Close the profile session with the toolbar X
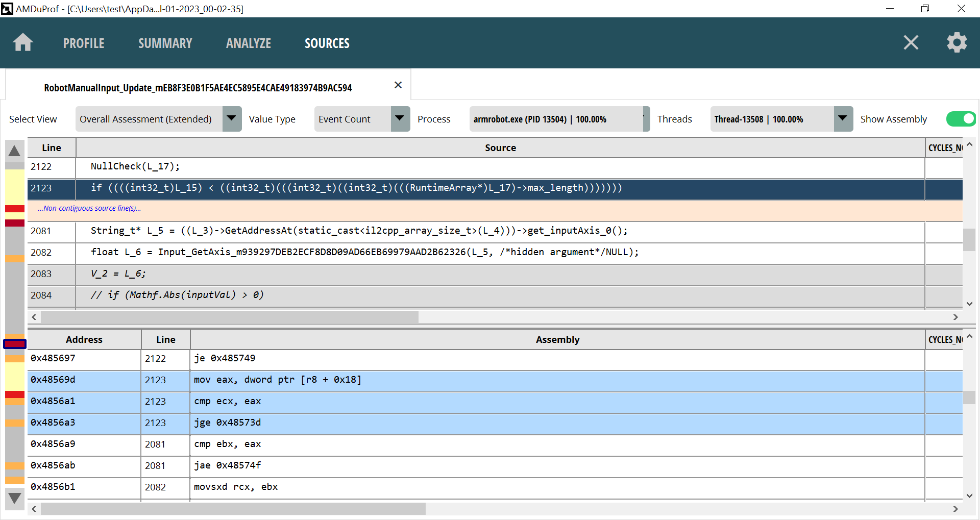 point(911,42)
